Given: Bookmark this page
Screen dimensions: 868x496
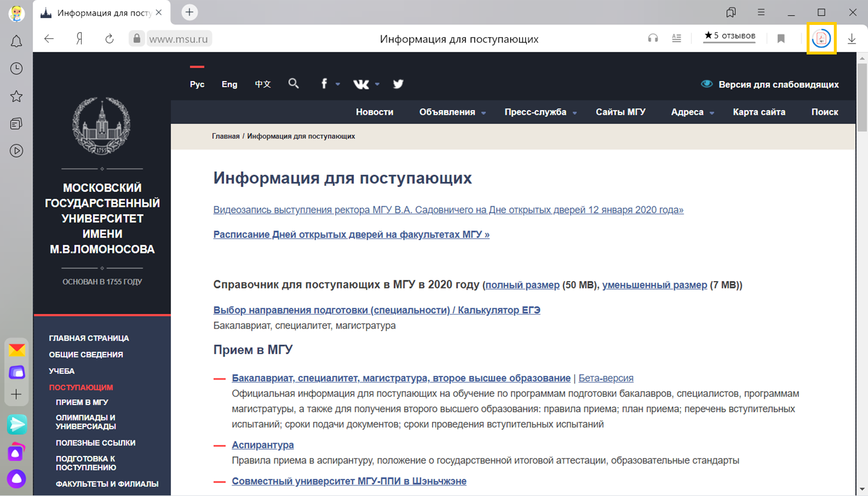Looking at the screenshot, I should point(781,39).
